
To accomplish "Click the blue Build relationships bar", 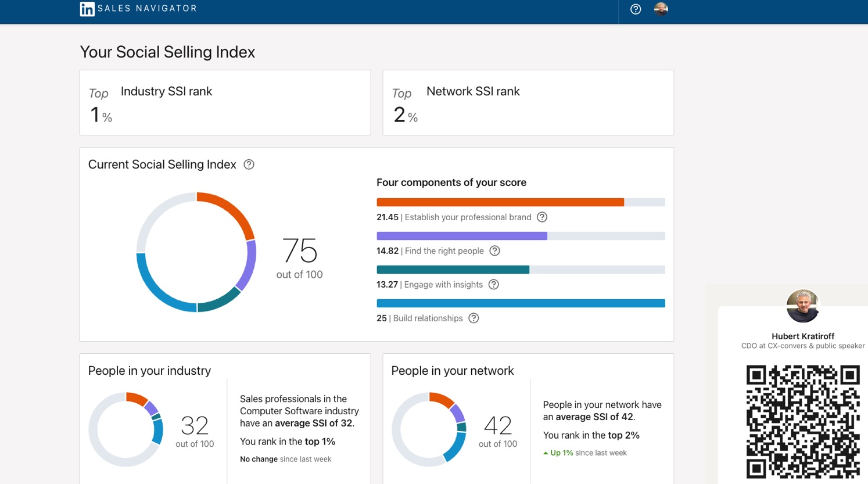I will [x=521, y=303].
